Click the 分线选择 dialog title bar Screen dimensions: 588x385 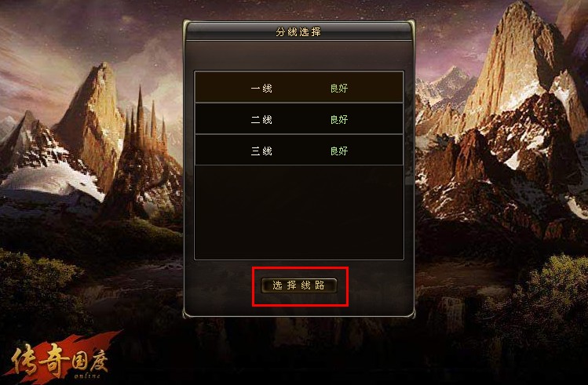(x=299, y=31)
